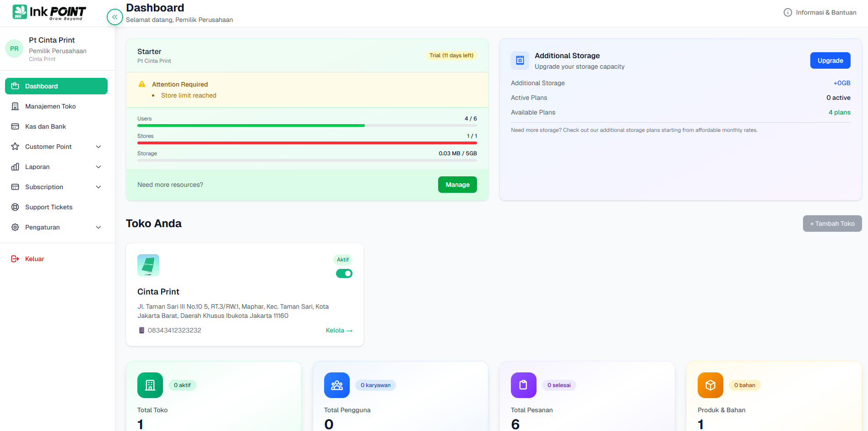Viewport: 868px width, 431px height.
Task: Click the green Manage resources button
Action: coord(457,185)
